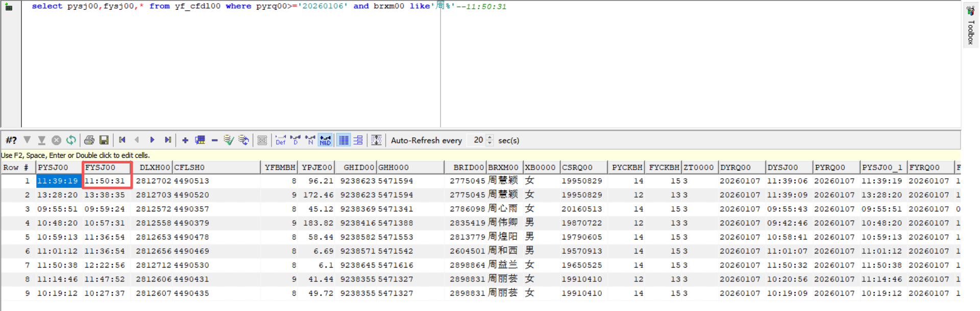
Task: Click the CSRQ00 column header
Action: 583,168
